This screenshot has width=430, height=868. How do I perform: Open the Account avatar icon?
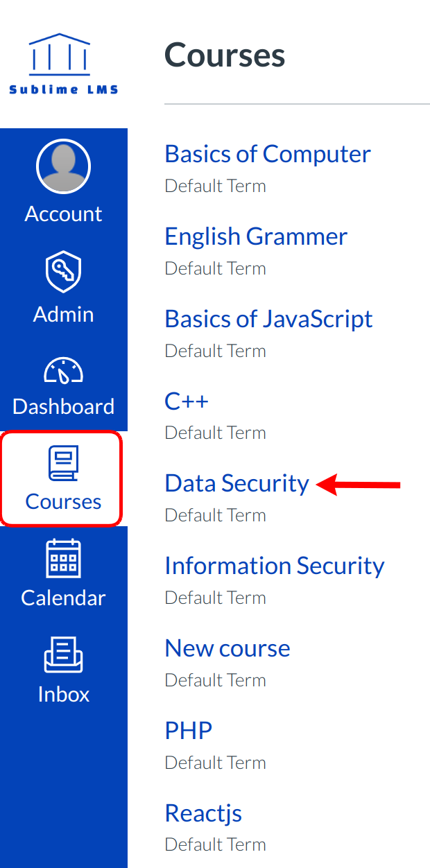click(63, 166)
